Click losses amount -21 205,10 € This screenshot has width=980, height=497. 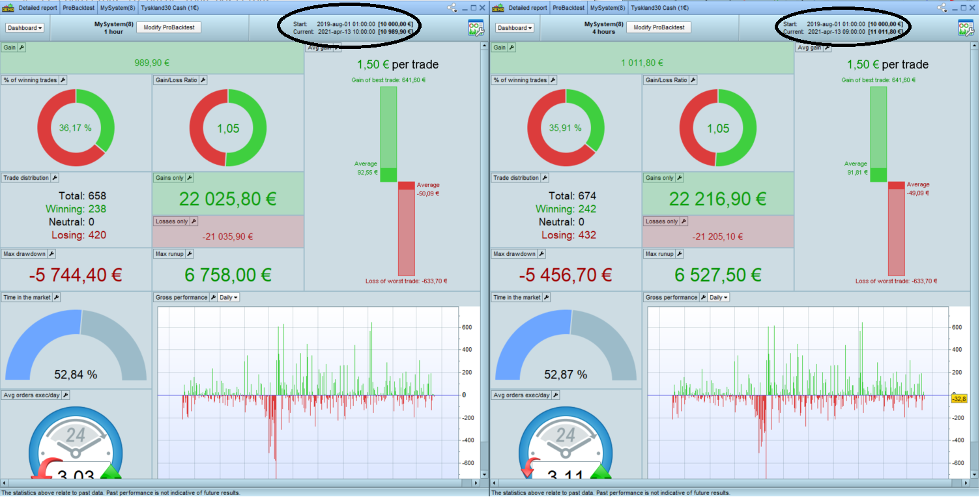(x=717, y=237)
